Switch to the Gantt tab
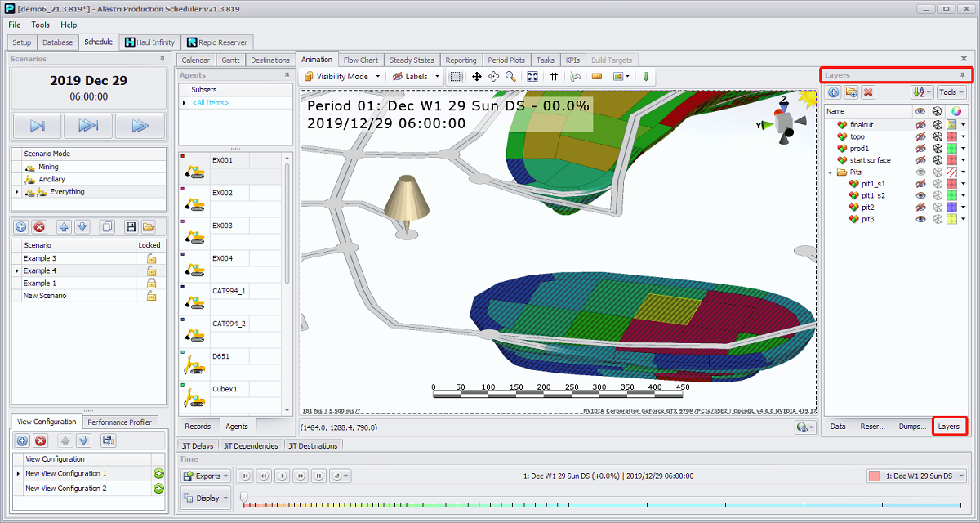980x523 pixels. pos(230,60)
